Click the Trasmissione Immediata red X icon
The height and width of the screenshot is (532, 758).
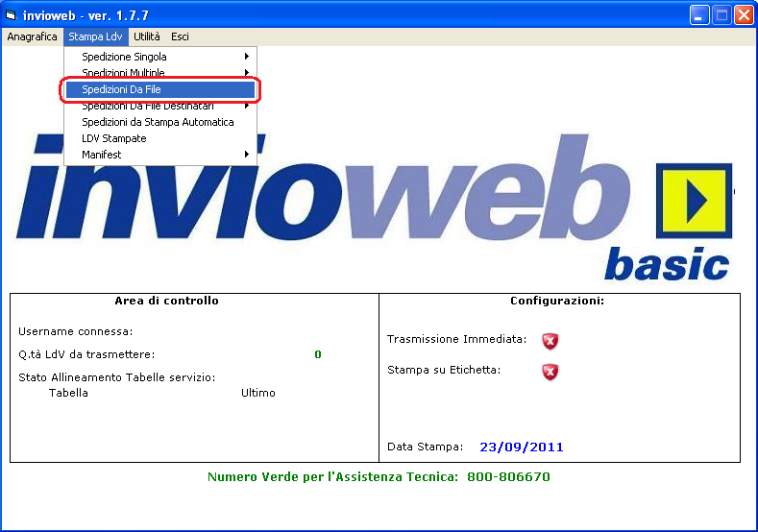pos(550,341)
